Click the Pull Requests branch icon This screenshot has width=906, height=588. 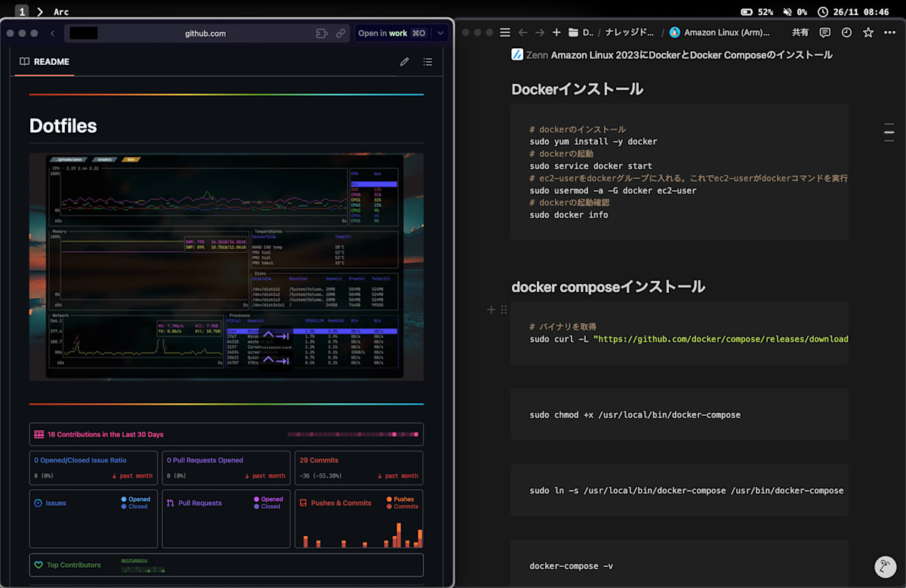coord(171,503)
